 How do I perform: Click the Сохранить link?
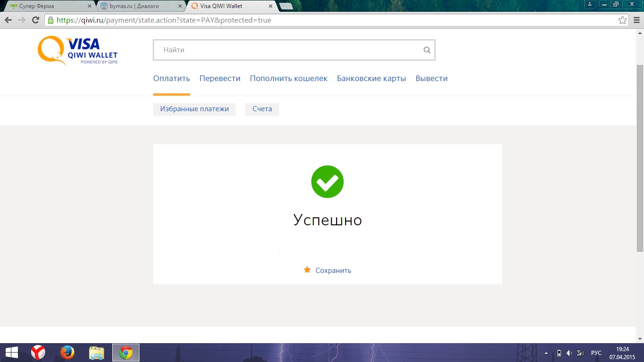333,271
